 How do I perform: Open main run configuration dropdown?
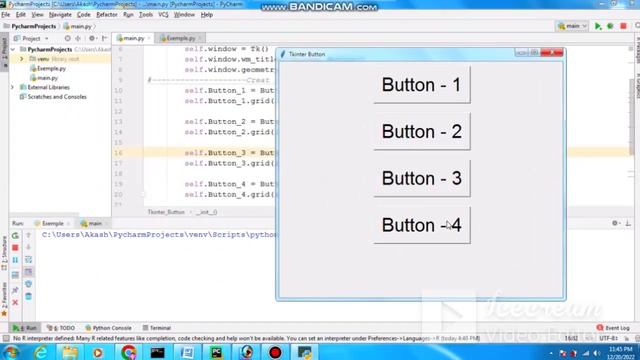coord(572,26)
